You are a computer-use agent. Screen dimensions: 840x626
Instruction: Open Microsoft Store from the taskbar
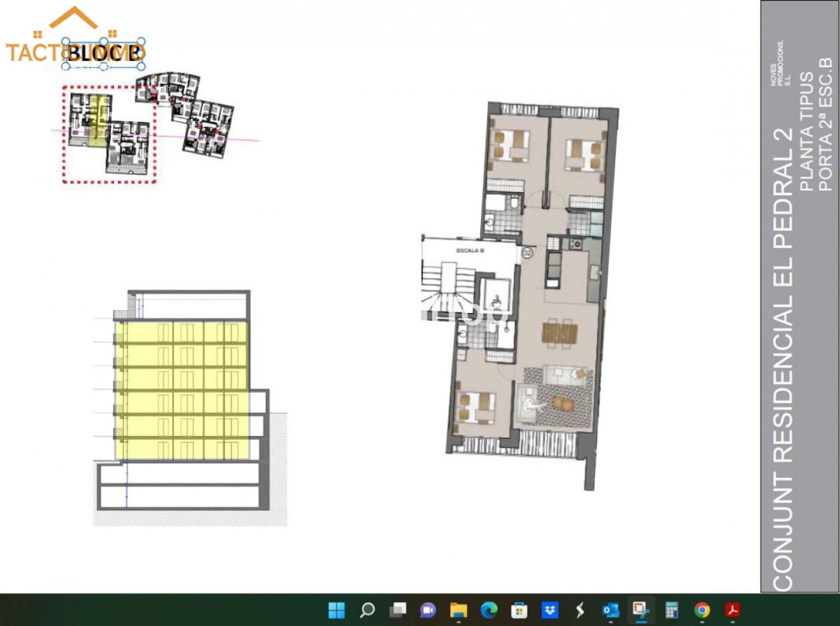[x=519, y=610]
